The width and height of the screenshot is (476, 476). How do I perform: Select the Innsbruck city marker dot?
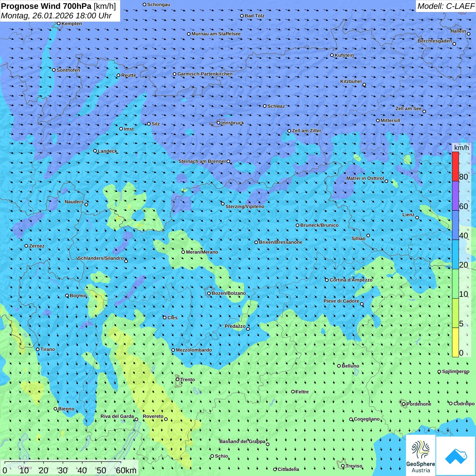coord(219,123)
